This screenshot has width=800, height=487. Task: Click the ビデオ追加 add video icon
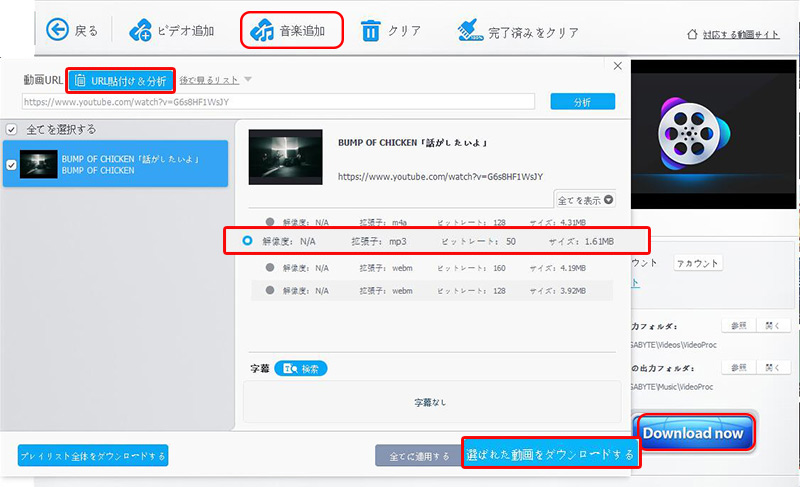[x=140, y=30]
